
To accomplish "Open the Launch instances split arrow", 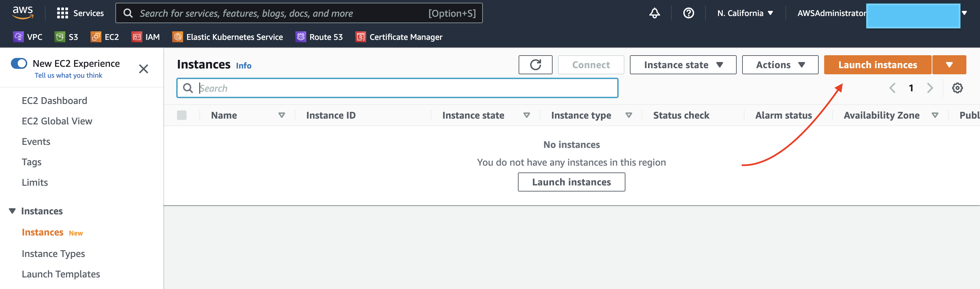I will [949, 64].
